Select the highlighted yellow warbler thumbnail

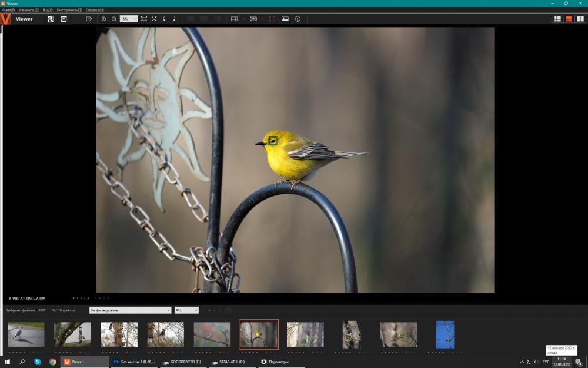[259, 334]
